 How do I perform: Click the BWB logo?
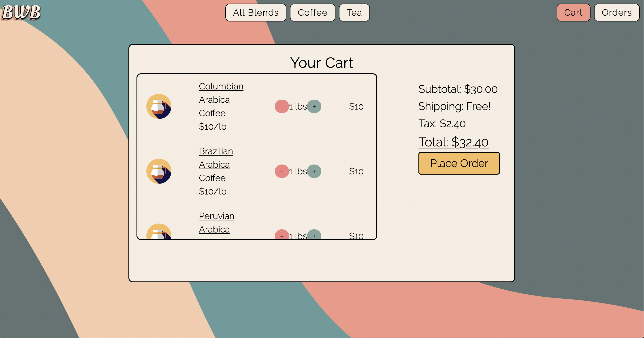click(x=21, y=12)
